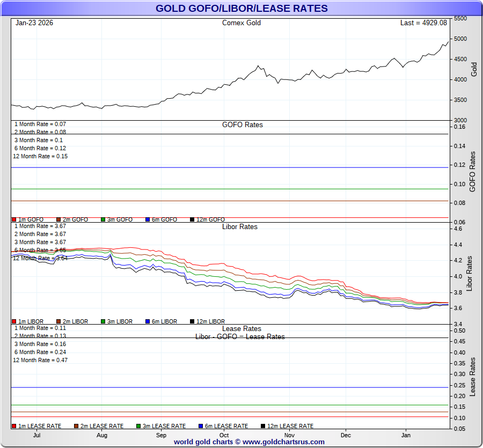Click the date label Jan-23 2026
This screenshot has width=483, height=448.
click(34, 23)
